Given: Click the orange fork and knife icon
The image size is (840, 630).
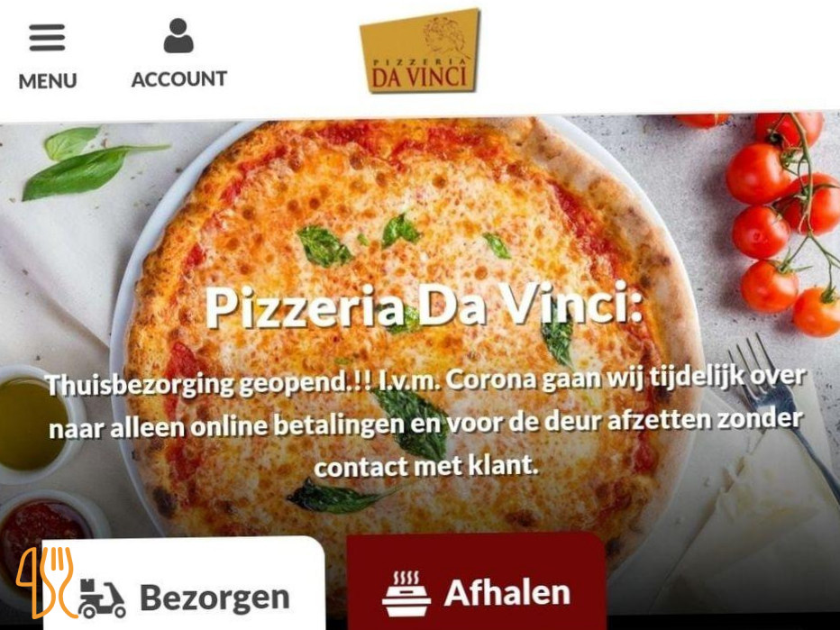Looking at the screenshot, I should click(47, 582).
